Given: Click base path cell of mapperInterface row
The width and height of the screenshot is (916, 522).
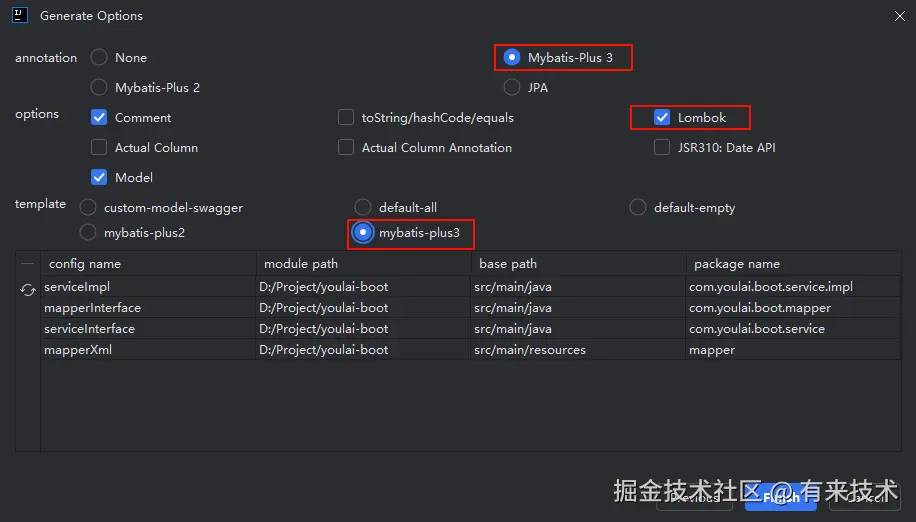Looking at the screenshot, I should (x=578, y=308).
